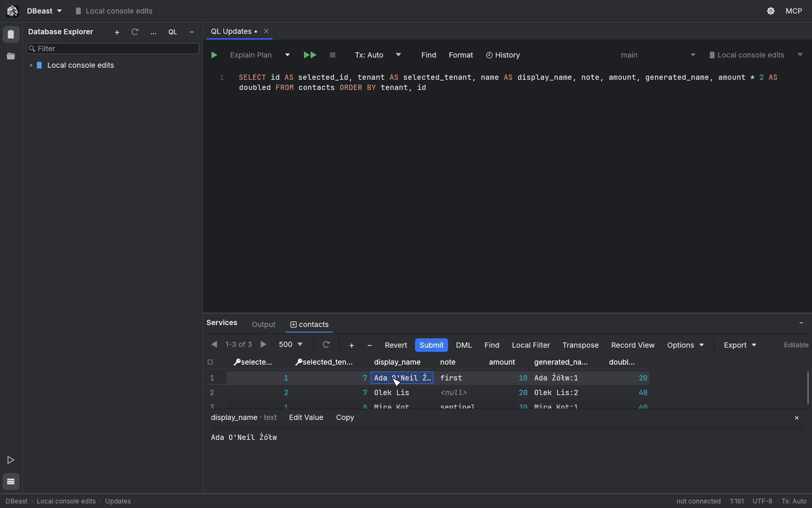Open settings gear icon in top bar
This screenshot has height=508, width=812.
click(771, 11)
